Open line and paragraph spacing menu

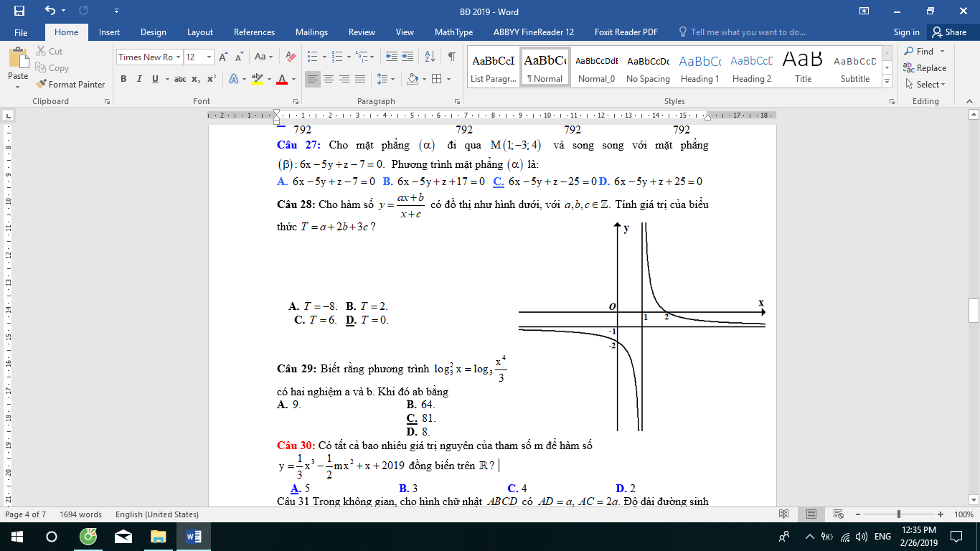click(386, 79)
